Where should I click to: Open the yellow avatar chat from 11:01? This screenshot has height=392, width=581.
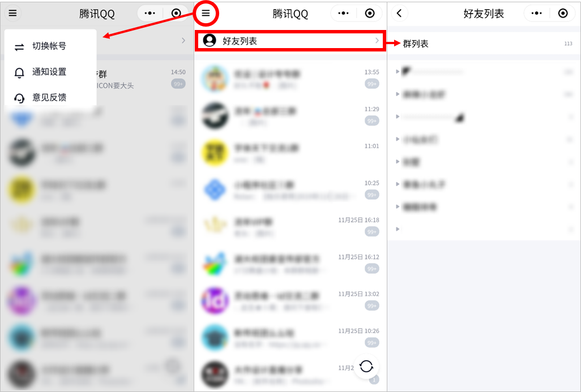pos(290,153)
